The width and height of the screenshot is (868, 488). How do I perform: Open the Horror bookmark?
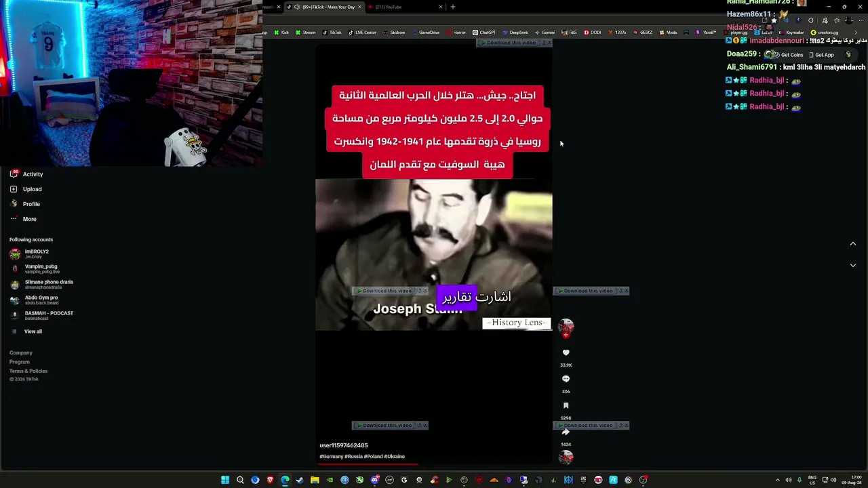pos(456,33)
